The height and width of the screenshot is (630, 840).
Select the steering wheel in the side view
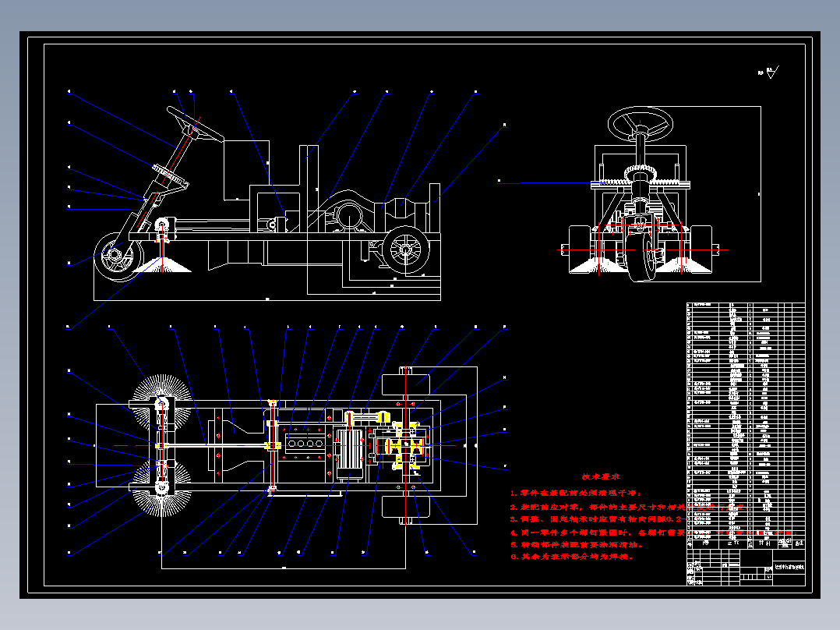(x=195, y=125)
